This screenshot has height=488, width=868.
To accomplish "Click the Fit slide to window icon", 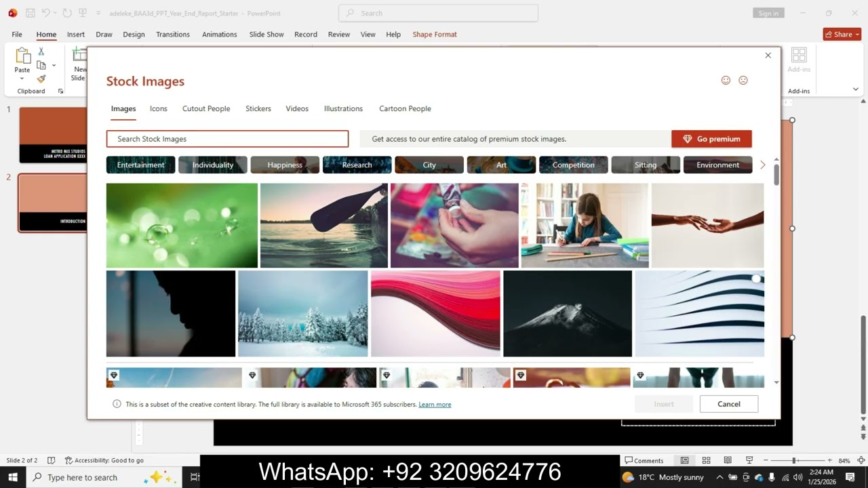I will 861,460.
